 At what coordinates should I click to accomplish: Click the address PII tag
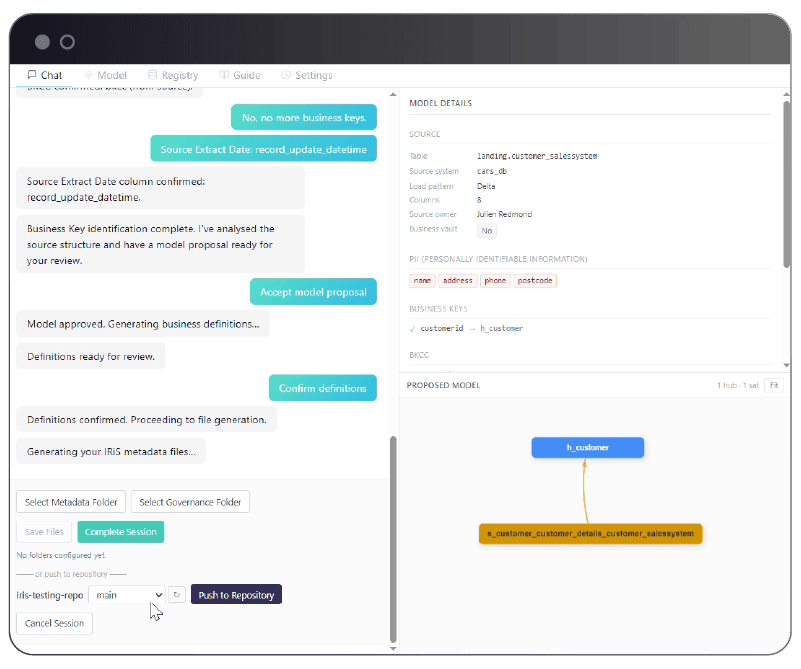(x=458, y=280)
